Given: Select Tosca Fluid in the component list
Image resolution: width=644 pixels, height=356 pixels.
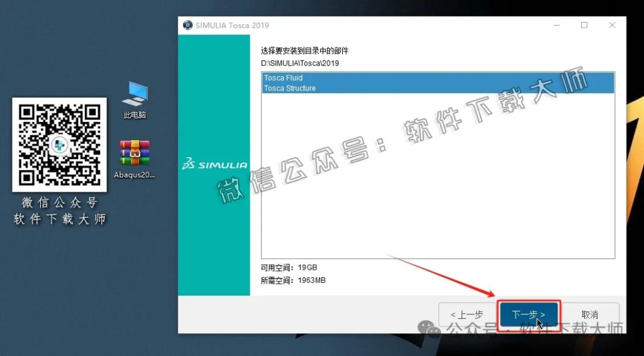Looking at the screenshot, I should tap(438, 77).
